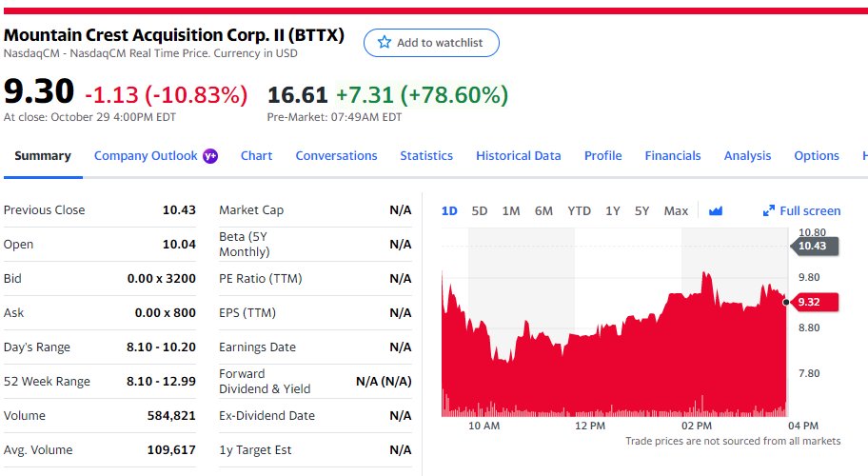Image resolution: width=868 pixels, height=476 pixels.
Task: Open the Statistics tab
Action: 426,156
